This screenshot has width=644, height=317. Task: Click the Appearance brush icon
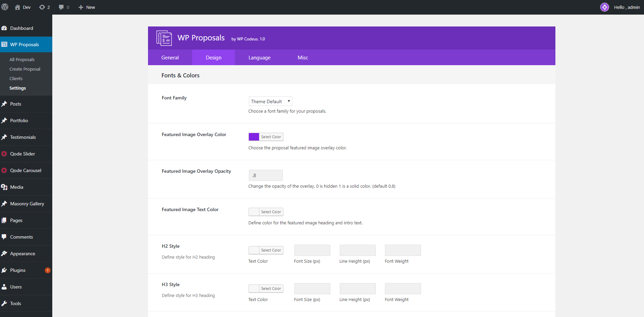pos(4,254)
